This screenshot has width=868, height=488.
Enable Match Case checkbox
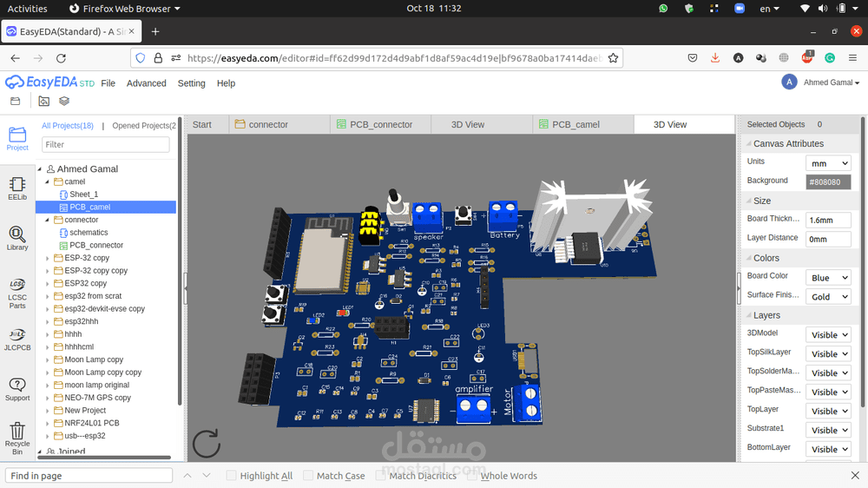(308, 475)
